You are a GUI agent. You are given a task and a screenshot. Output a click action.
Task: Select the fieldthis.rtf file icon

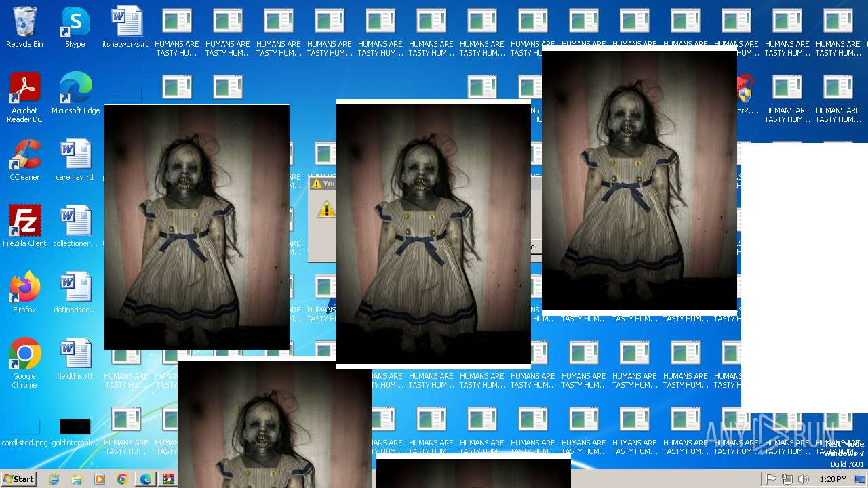click(75, 359)
